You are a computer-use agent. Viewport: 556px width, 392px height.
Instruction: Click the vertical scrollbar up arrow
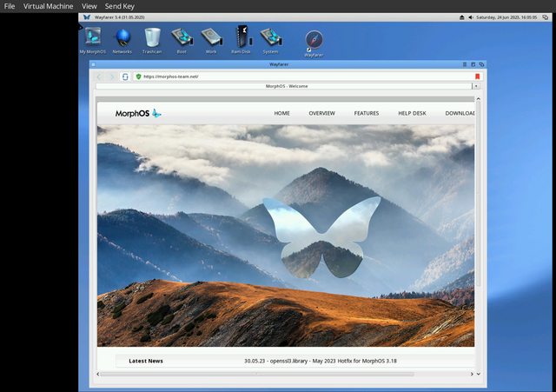(478, 98)
